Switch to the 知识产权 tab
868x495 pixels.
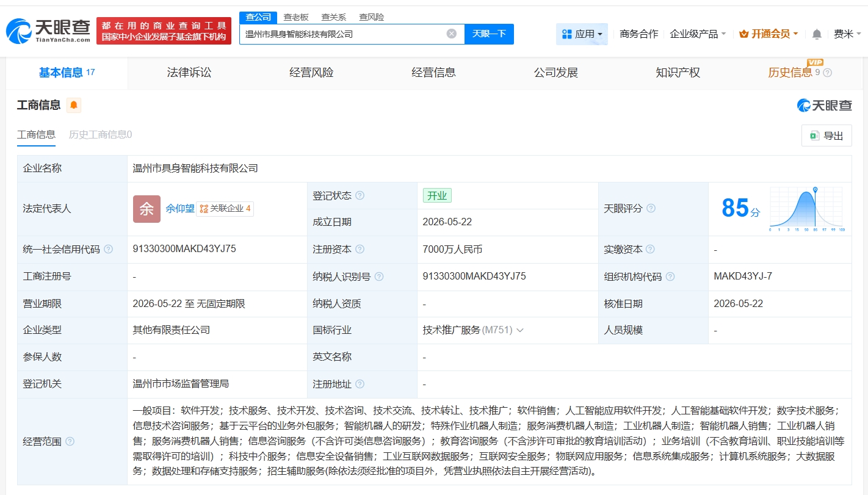tap(678, 73)
